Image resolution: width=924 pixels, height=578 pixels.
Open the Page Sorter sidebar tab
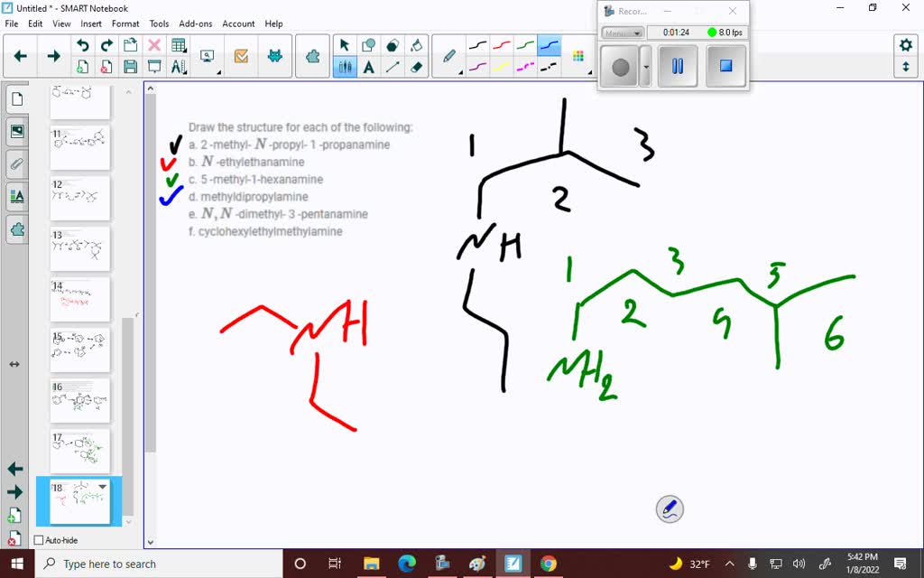pyautogui.click(x=17, y=99)
